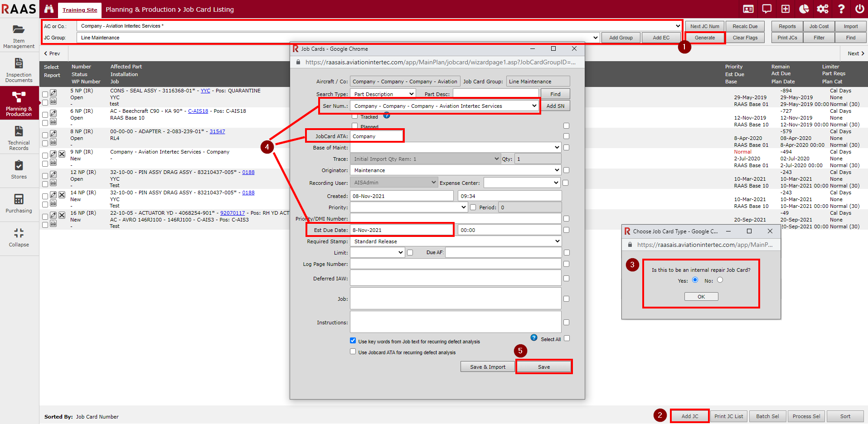Click the Generate button
Viewport: 868px width, 424px height.
[705, 38]
